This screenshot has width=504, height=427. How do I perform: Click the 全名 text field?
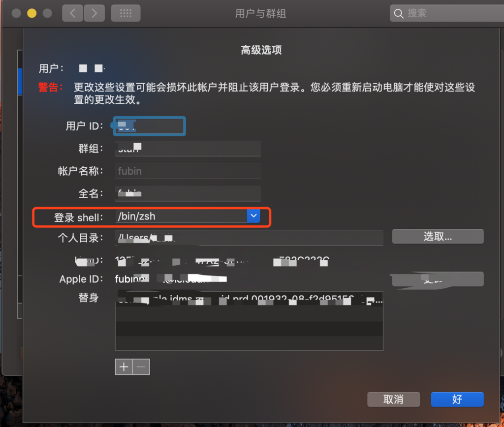pyautogui.click(x=188, y=193)
